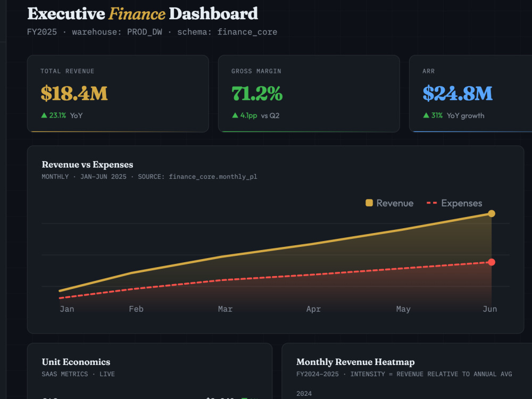
Task: Click the GROSS MARGIN card label
Action: click(256, 71)
